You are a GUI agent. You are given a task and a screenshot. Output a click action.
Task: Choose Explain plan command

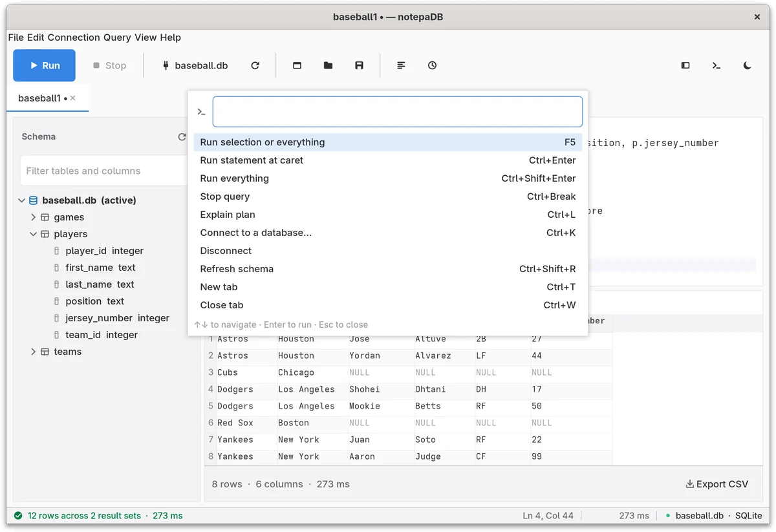388,215
